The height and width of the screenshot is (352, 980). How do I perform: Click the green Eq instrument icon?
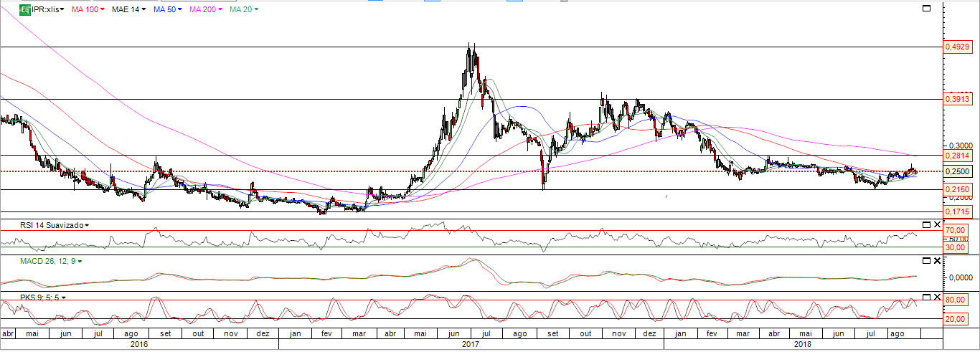pyautogui.click(x=24, y=9)
